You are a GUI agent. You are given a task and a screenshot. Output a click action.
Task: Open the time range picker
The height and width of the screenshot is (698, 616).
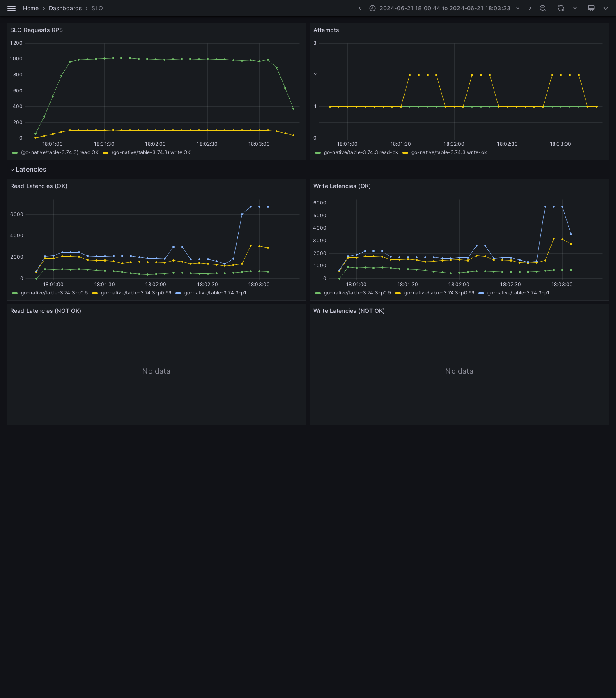[445, 8]
